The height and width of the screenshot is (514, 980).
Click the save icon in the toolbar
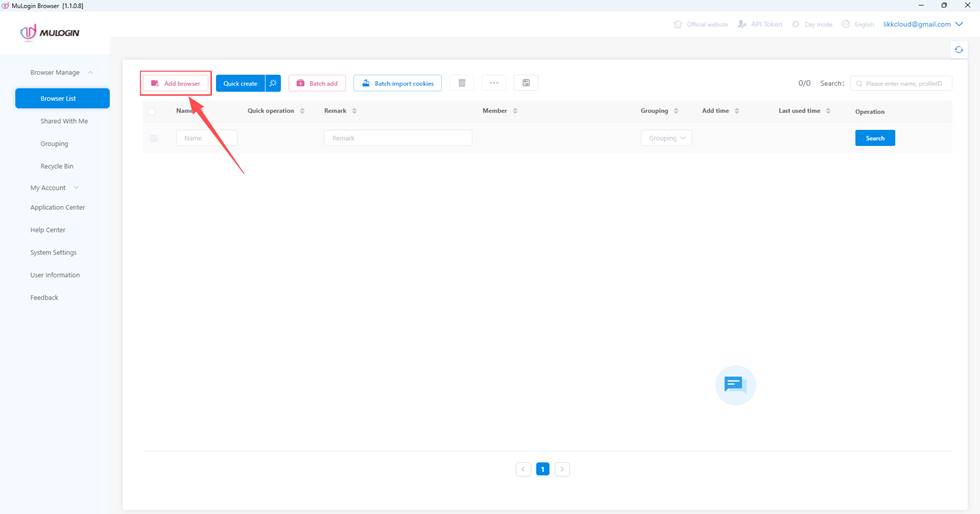coord(526,83)
